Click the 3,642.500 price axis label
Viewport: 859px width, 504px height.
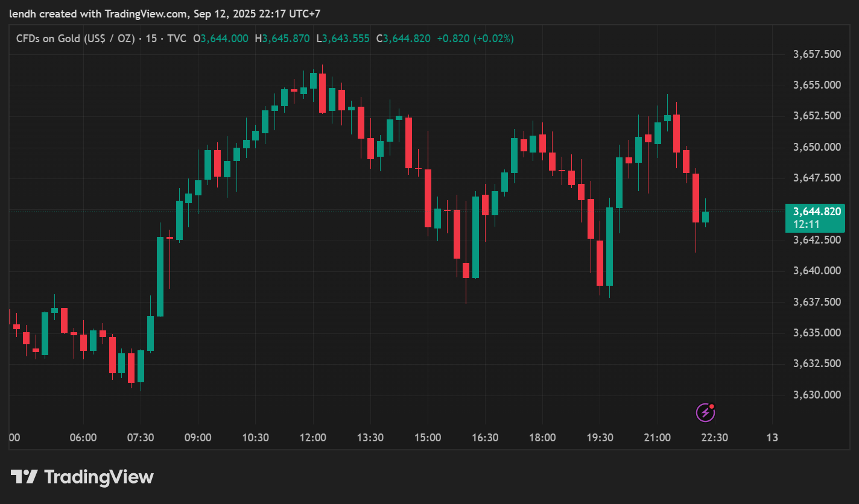[817, 240]
